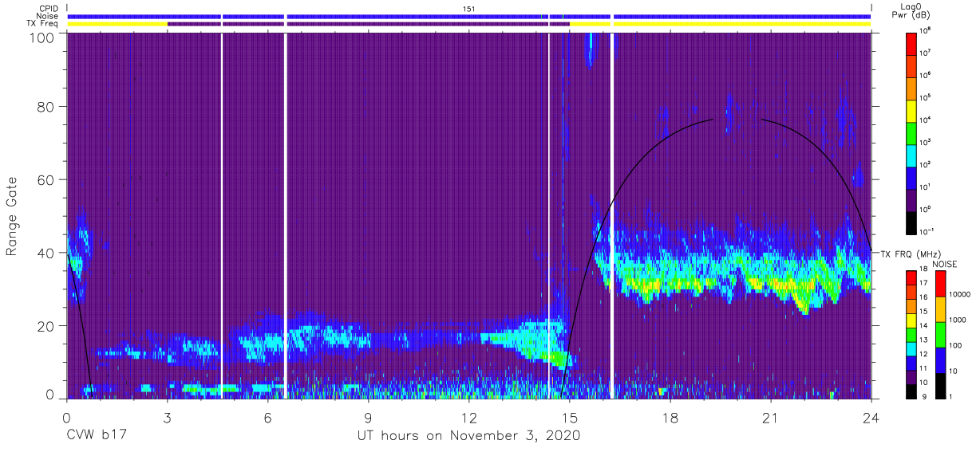
Task: Click the 'TX Freq' row label
Action: (43, 24)
